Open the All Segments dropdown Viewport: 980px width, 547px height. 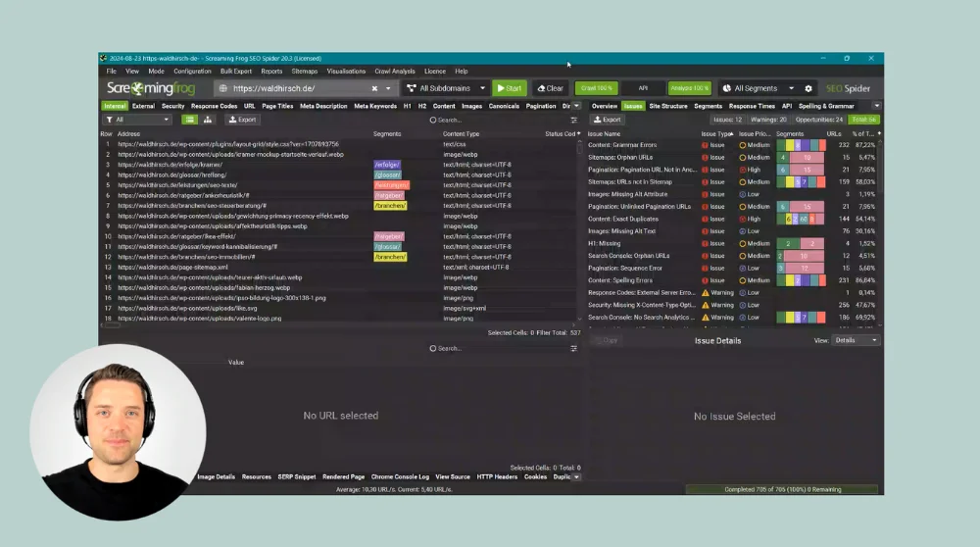pos(759,88)
